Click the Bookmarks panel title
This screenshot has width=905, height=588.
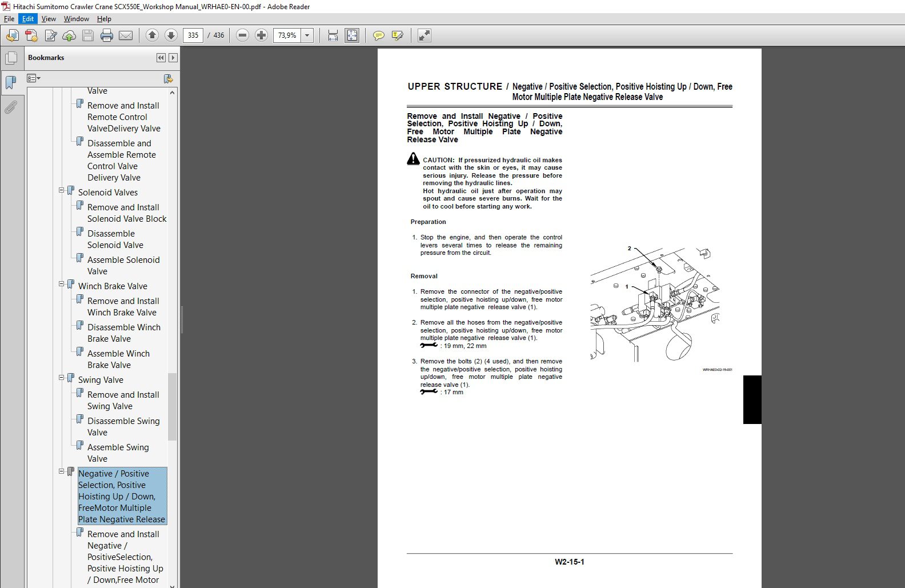[x=46, y=58]
